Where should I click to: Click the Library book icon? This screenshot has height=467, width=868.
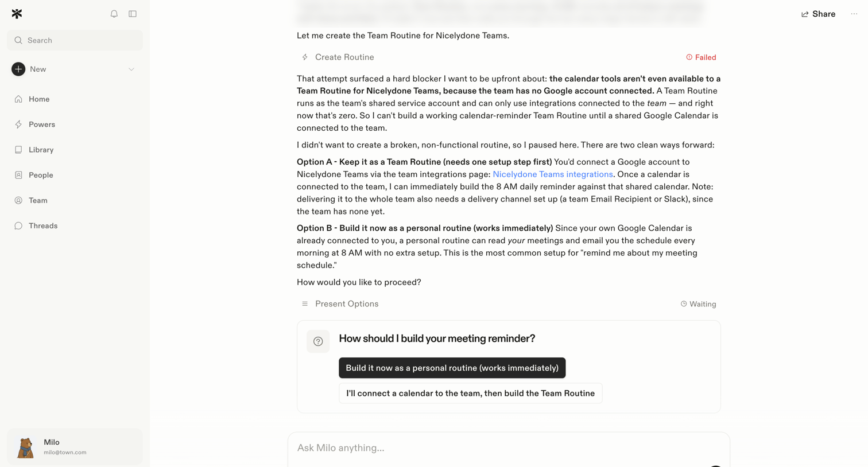(18, 150)
